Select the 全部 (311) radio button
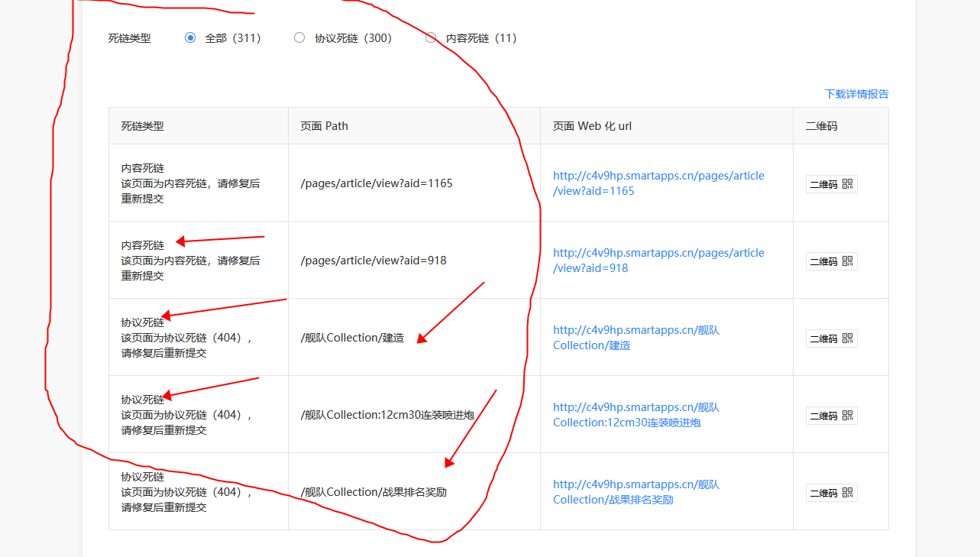The height and width of the screenshot is (557, 980). (x=190, y=37)
